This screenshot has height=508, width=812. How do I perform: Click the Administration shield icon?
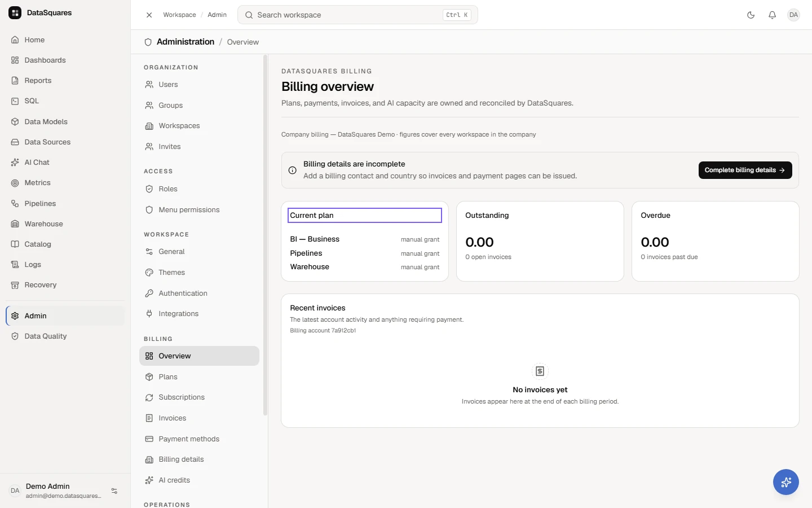click(x=148, y=42)
